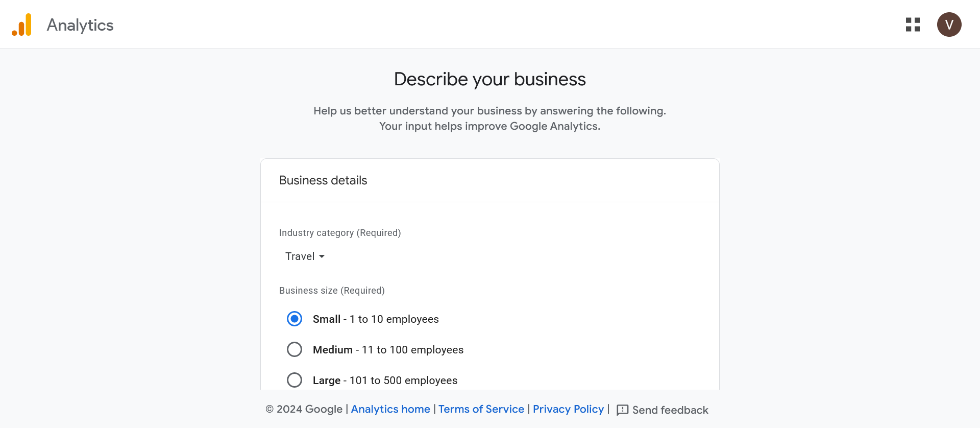Click the '101 to 500 employees' label
The width and height of the screenshot is (980, 428).
tap(403, 381)
